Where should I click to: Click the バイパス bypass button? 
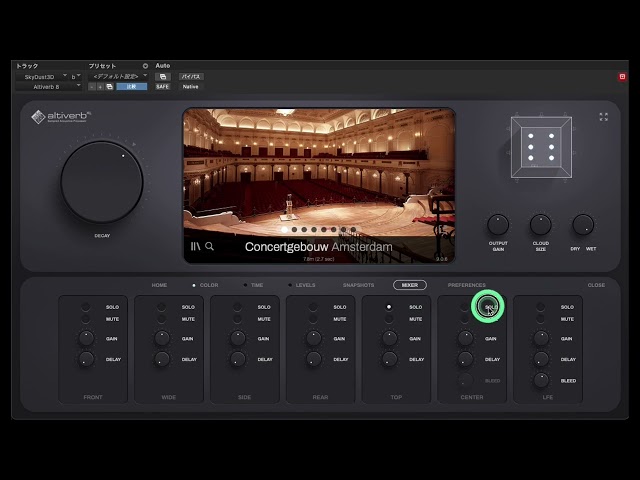tap(191, 77)
